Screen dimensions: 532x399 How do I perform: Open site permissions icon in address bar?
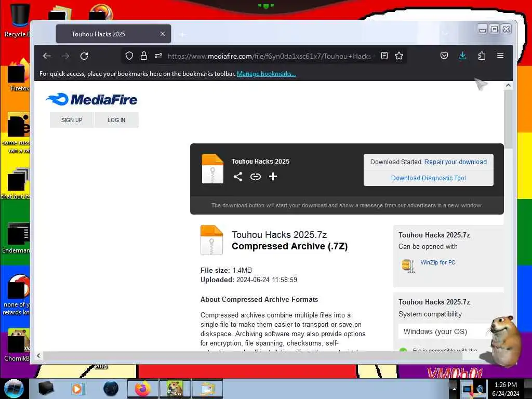click(158, 56)
